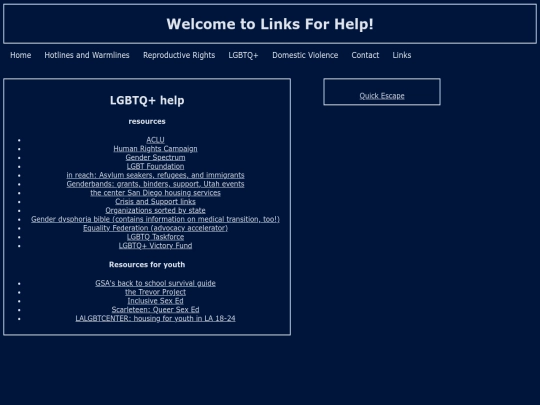
Task: Click the 'Resources for youth' subheading
Action: click(147, 264)
